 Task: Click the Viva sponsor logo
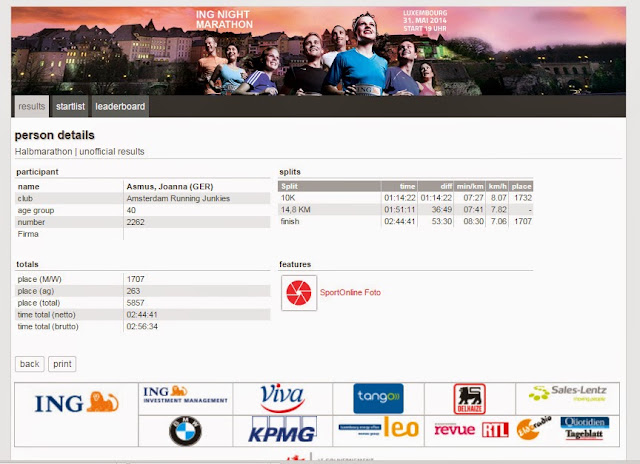pos(282,397)
